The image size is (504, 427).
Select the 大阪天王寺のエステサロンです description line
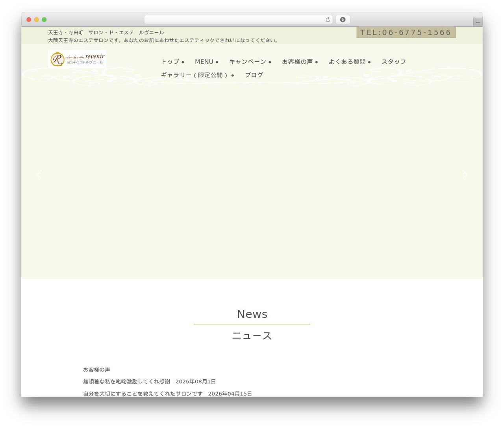pos(163,40)
